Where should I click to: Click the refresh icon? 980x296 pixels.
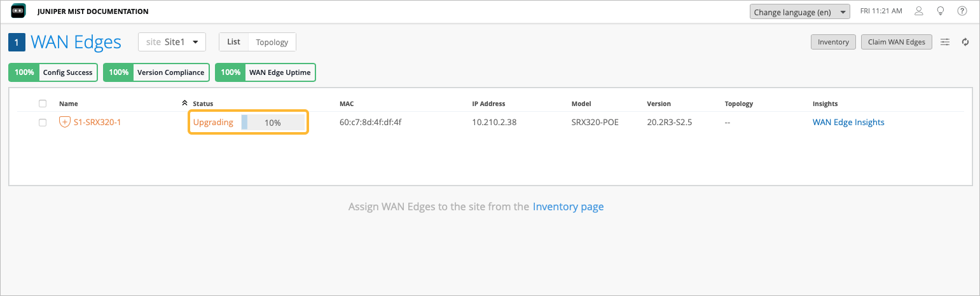coord(965,42)
